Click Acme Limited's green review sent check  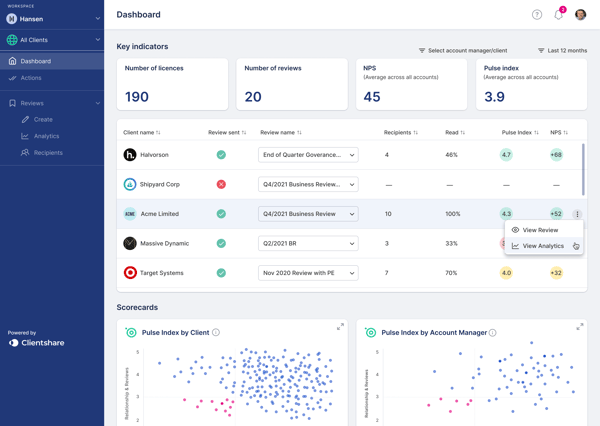(x=221, y=214)
